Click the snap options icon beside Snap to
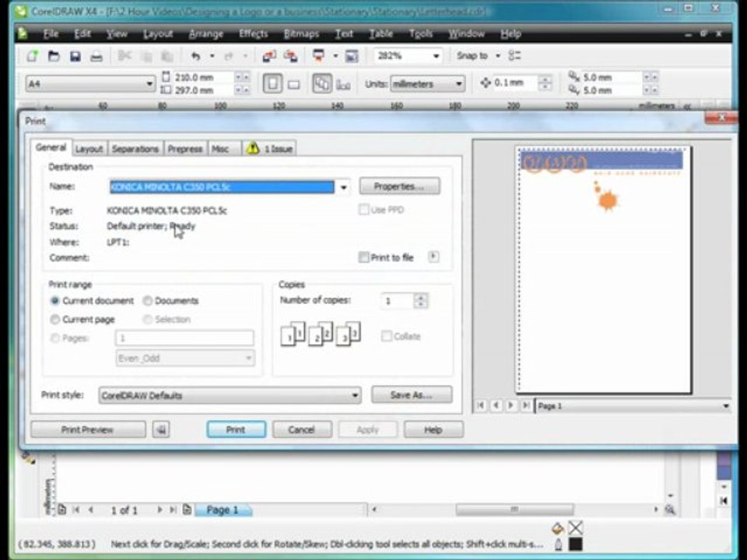 tap(514, 56)
